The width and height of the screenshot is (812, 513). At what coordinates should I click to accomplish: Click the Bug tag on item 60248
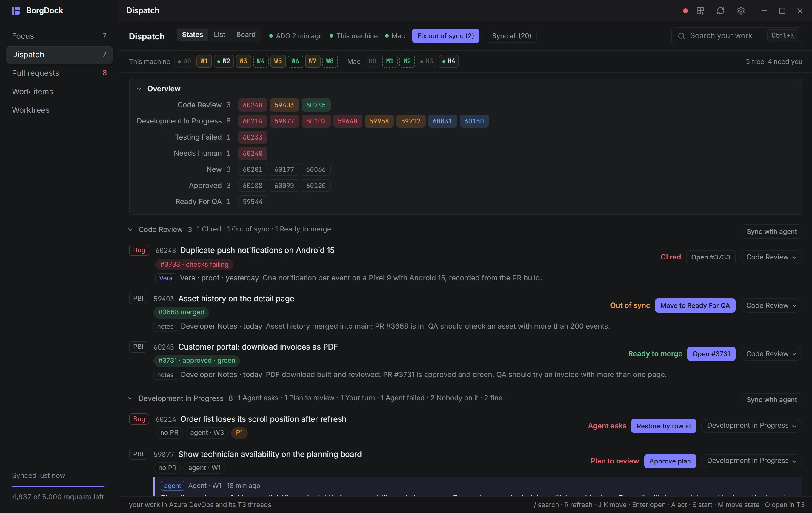pyautogui.click(x=139, y=250)
